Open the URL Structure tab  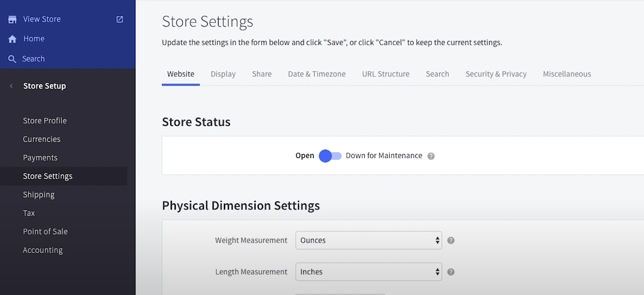click(386, 74)
